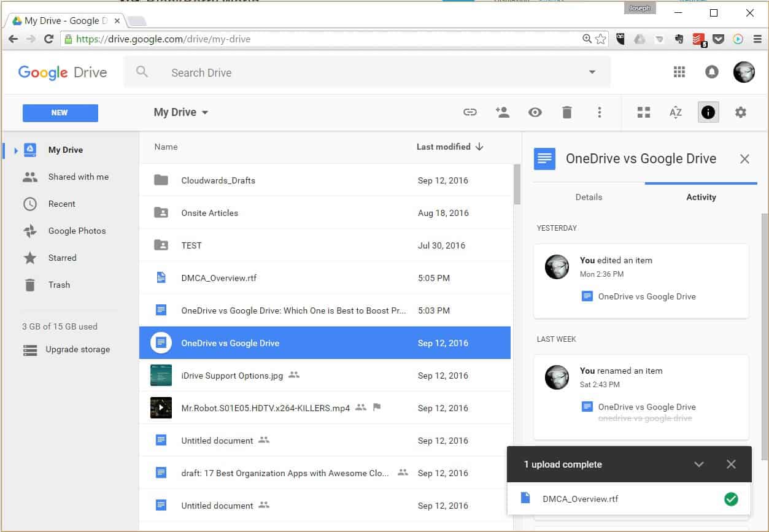Screen dimensions: 769x532
Task: Click the green upload success checkmark
Action: pyautogui.click(x=731, y=499)
